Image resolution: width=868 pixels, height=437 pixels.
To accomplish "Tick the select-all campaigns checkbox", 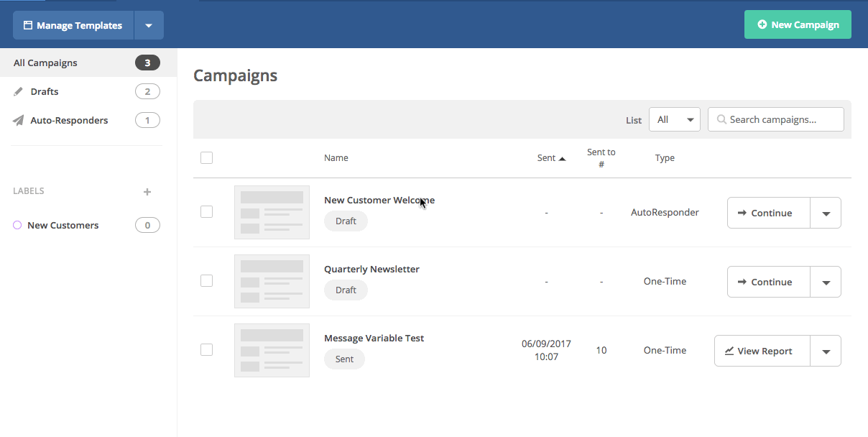I will (x=207, y=158).
